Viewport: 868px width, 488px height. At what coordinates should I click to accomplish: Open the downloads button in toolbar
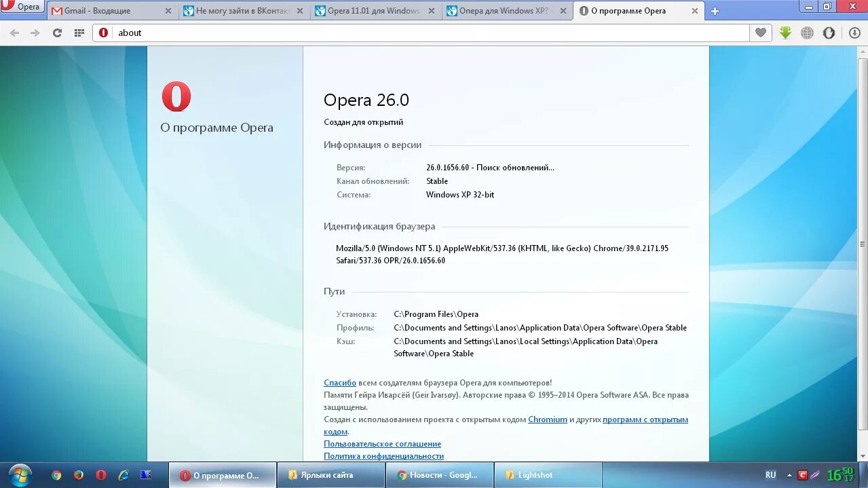[x=854, y=33]
